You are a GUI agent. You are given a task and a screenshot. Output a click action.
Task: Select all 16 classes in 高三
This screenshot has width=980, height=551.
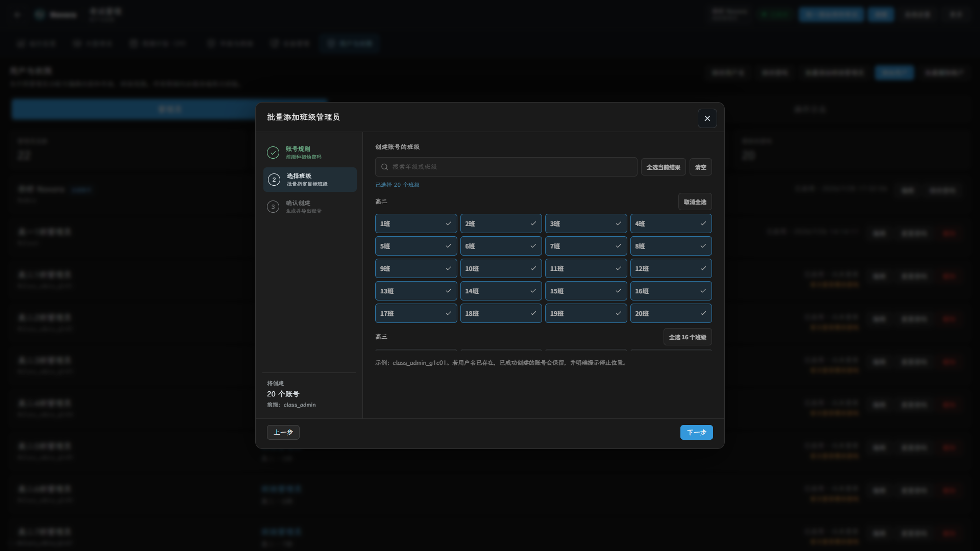688,337
